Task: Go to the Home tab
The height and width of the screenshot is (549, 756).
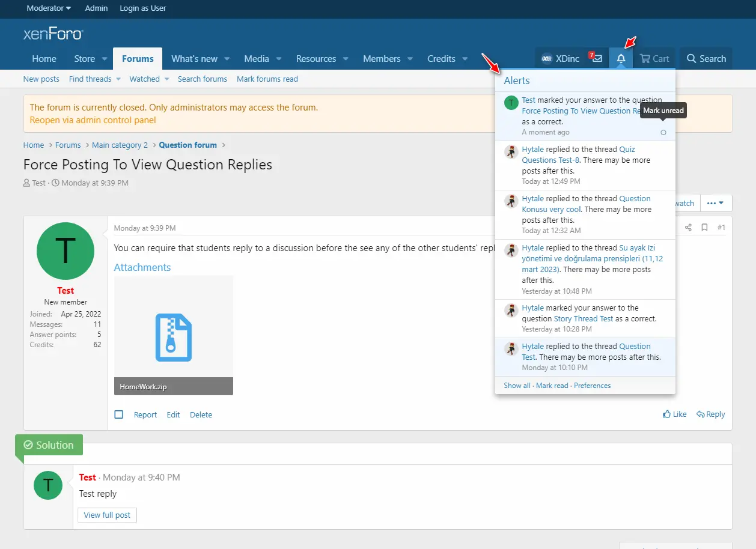Action: click(44, 59)
